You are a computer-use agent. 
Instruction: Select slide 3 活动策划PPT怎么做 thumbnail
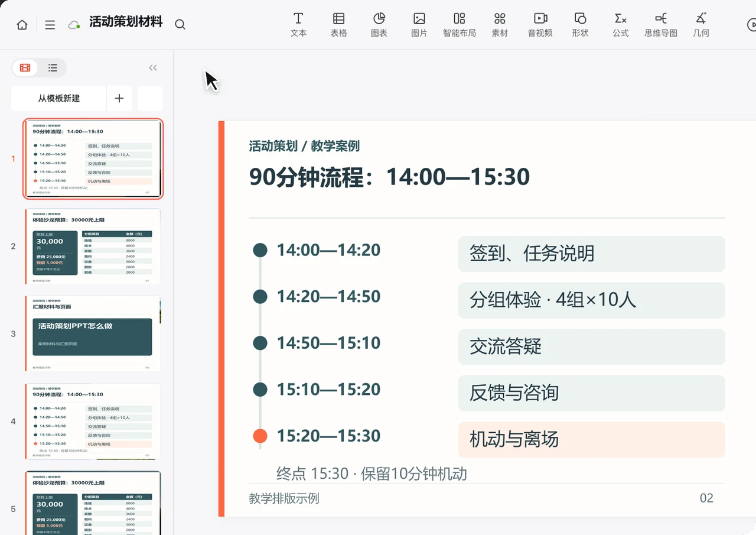point(93,333)
